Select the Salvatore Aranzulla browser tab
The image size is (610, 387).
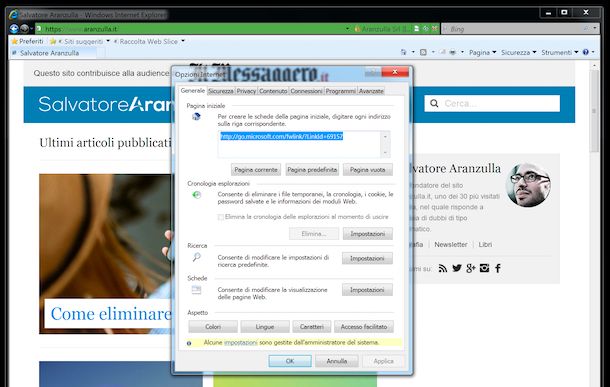[53, 53]
